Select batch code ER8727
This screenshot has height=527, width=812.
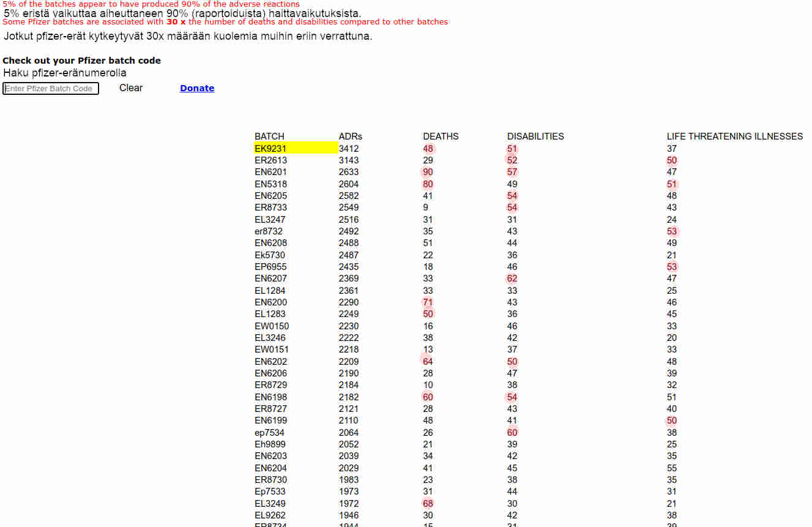coord(270,409)
